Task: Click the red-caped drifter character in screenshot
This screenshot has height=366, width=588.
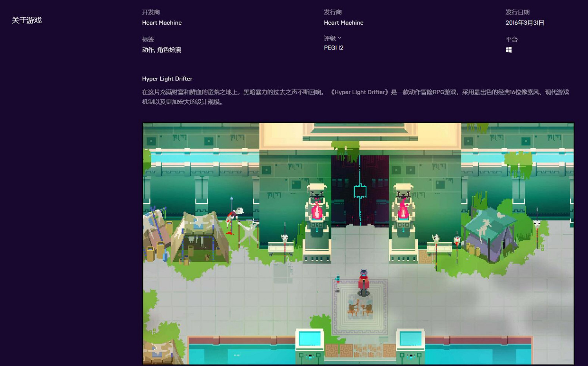Action: tap(364, 282)
